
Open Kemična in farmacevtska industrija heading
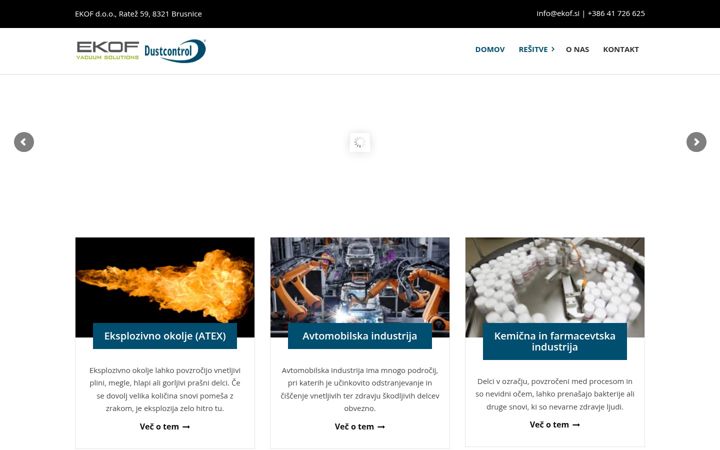click(555, 342)
